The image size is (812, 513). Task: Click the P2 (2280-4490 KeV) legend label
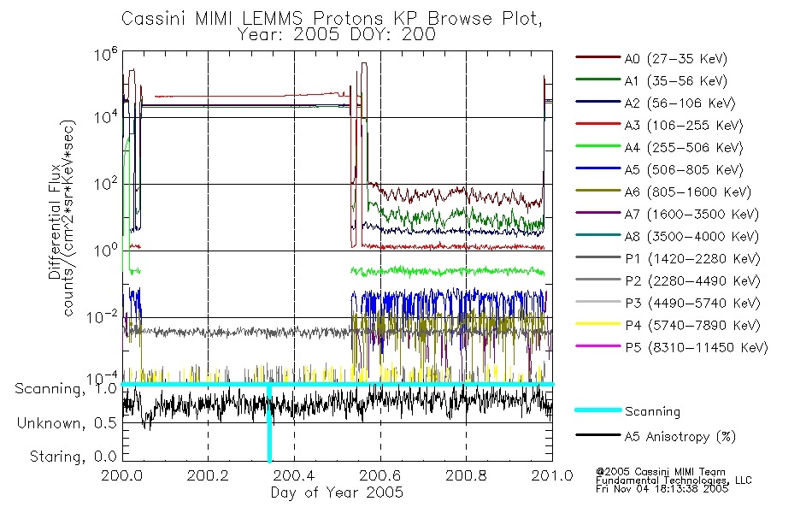[692, 281]
